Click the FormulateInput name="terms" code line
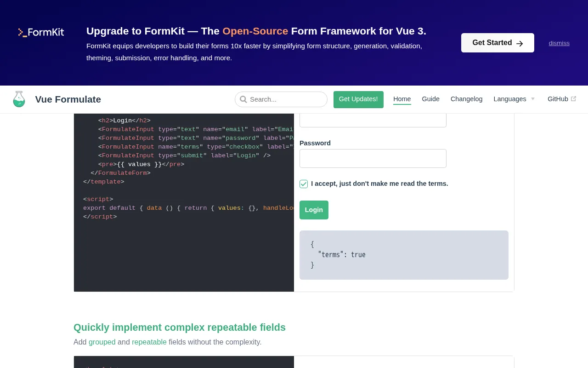 (196, 147)
